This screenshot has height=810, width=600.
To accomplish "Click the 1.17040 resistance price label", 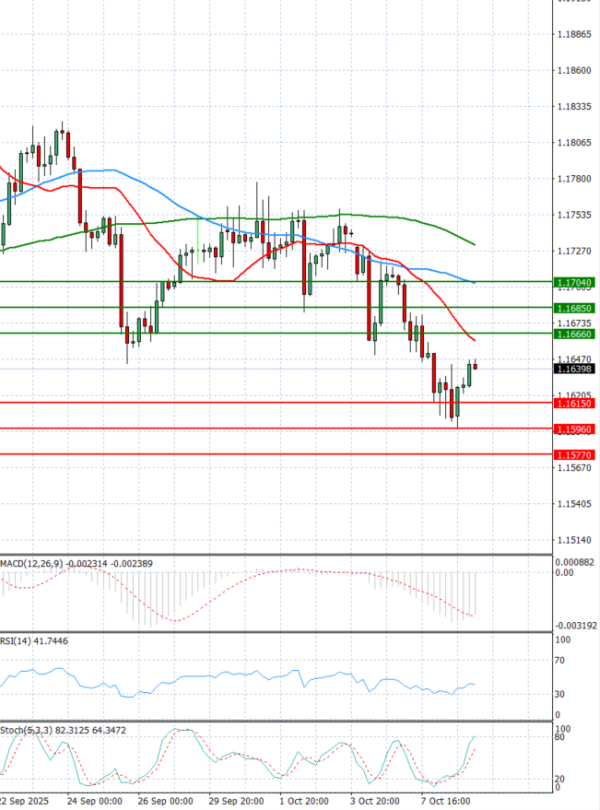I will click(x=575, y=283).
